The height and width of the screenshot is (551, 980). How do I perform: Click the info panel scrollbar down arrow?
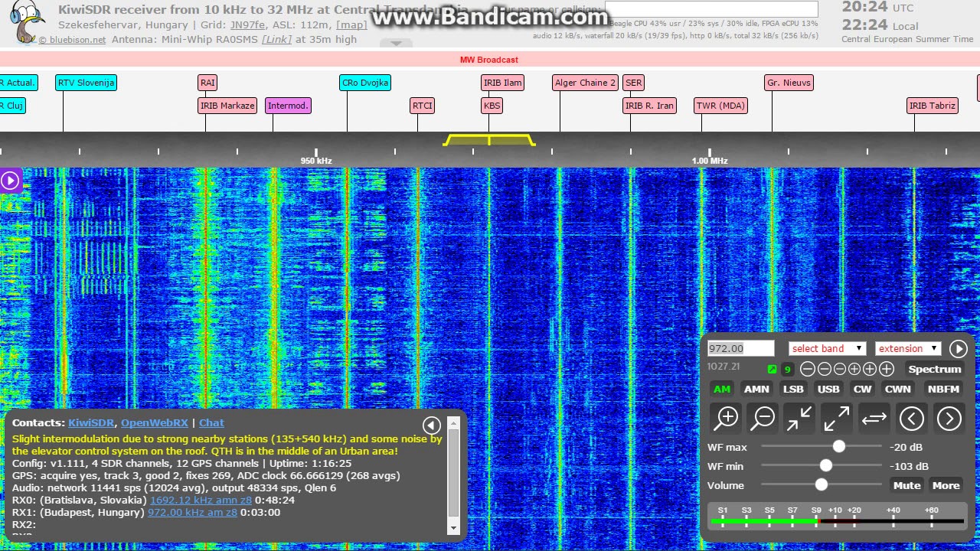(453, 527)
